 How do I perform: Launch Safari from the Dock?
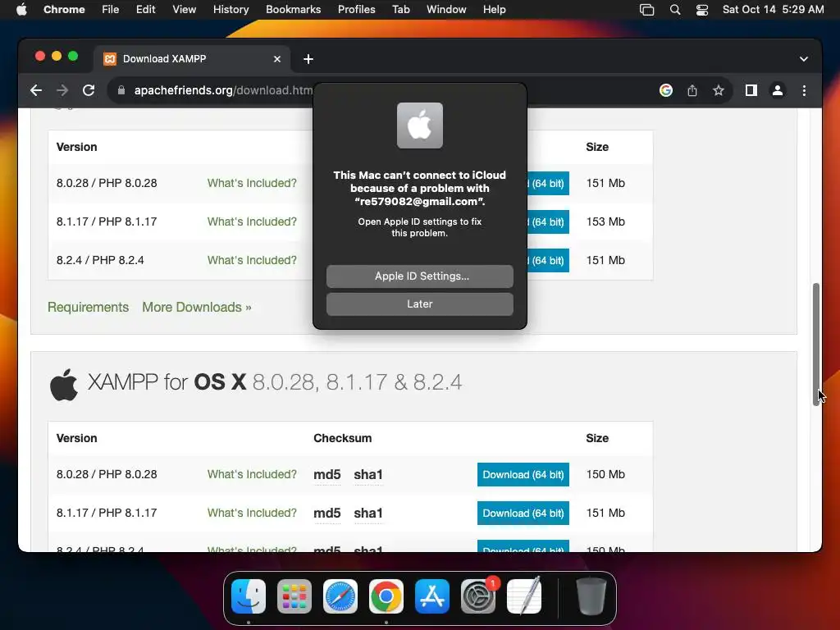click(340, 596)
